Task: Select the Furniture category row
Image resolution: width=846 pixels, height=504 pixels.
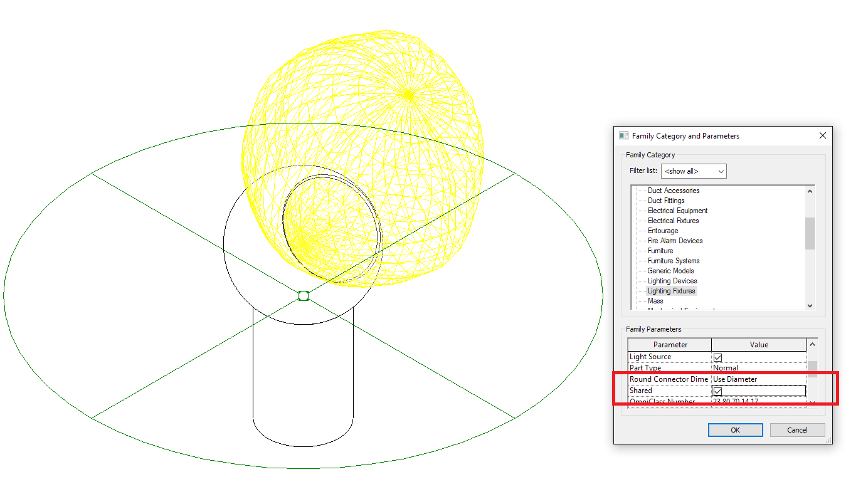Action: (x=660, y=251)
